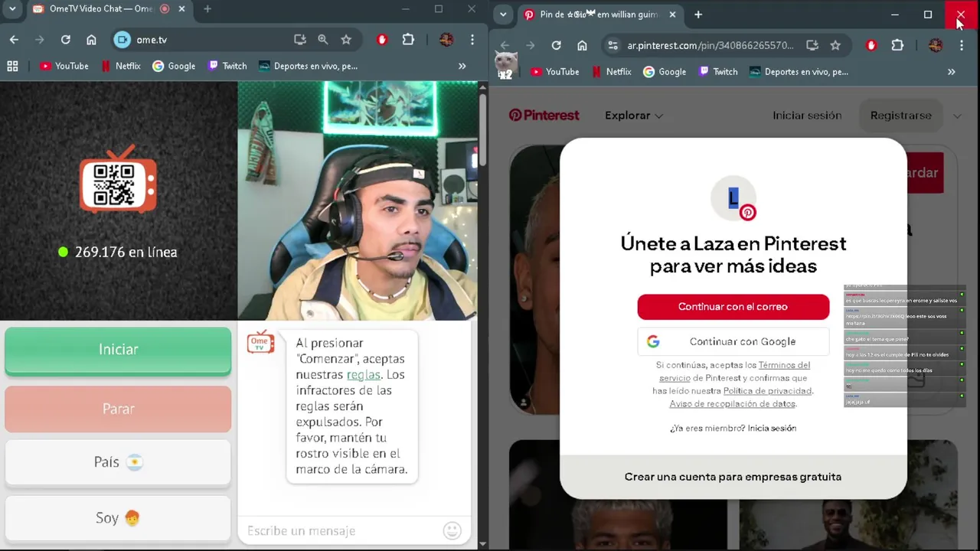Open extensions puzzle icon in Pinterest window
980x551 pixels.
(x=897, y=46)
